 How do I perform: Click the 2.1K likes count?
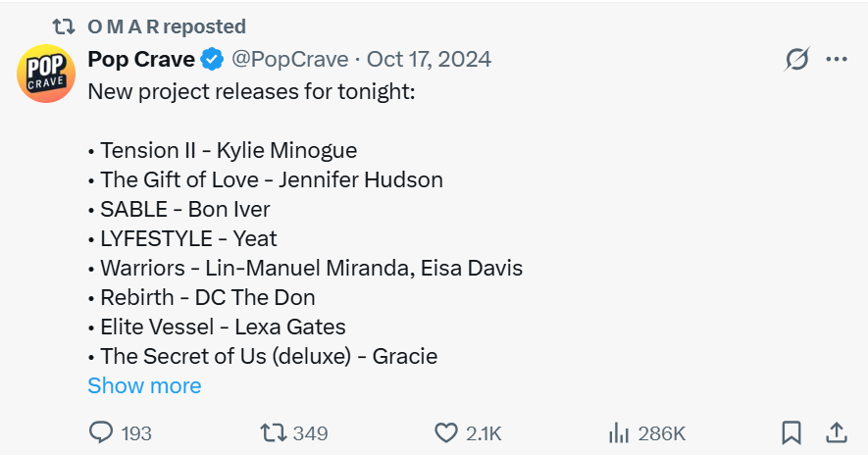click(x=483, y=433)
